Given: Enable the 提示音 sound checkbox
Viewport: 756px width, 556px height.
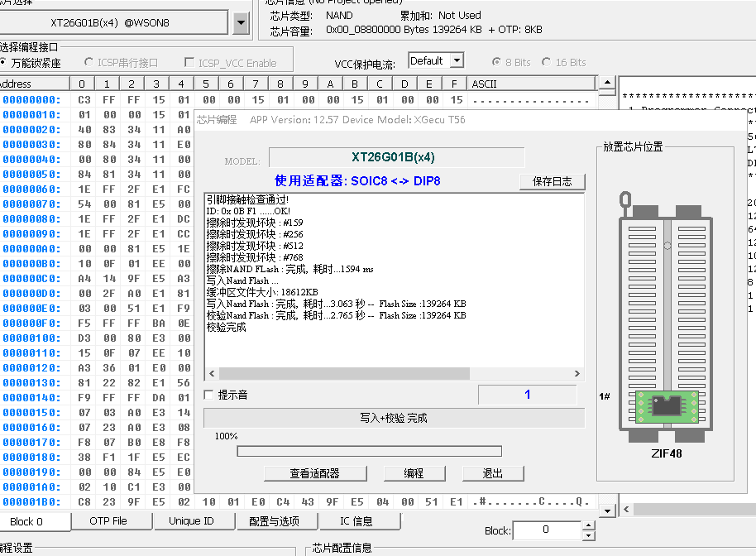Looking at the screenshot, I should pos(209,395).
